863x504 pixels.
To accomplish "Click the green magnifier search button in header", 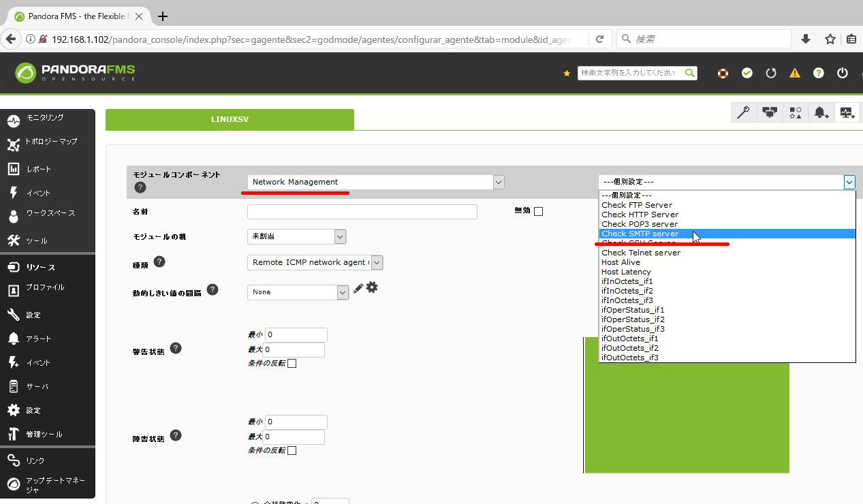I will [690, 73].
